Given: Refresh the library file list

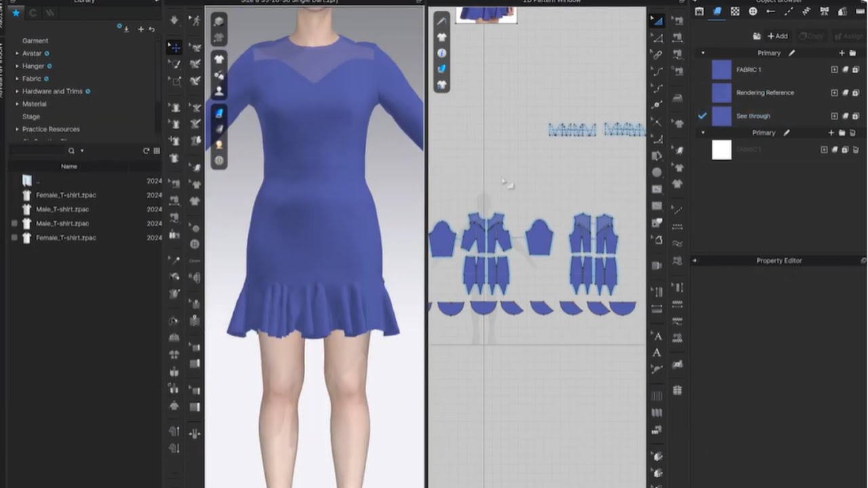Looking at the screenshot, I should tap(146, 151).
